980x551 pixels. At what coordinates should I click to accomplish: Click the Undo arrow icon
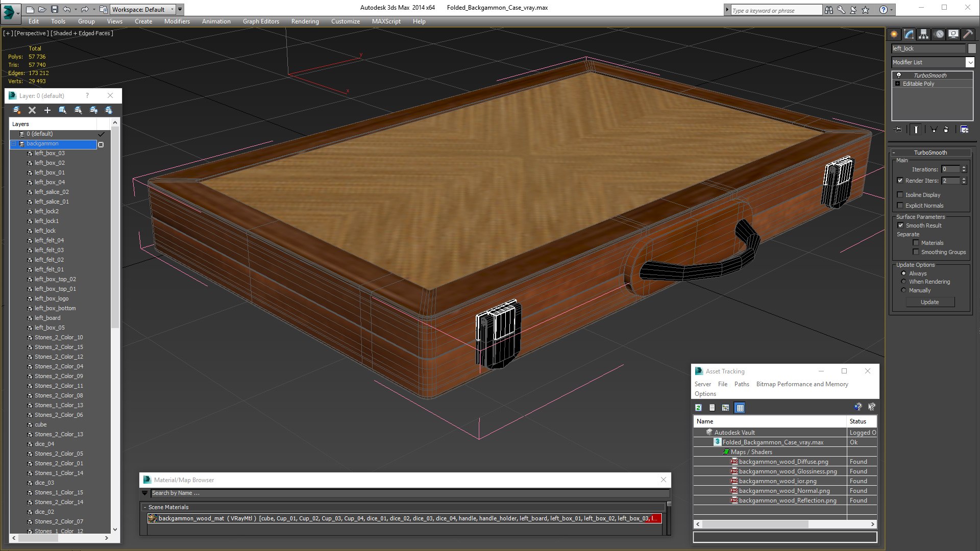(x=67, y=9)
